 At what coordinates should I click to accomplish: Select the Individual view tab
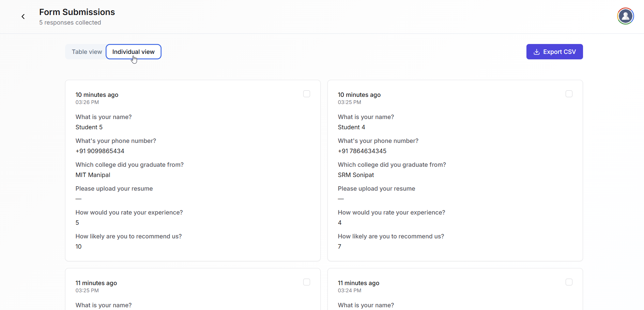(x=133, y=52)
